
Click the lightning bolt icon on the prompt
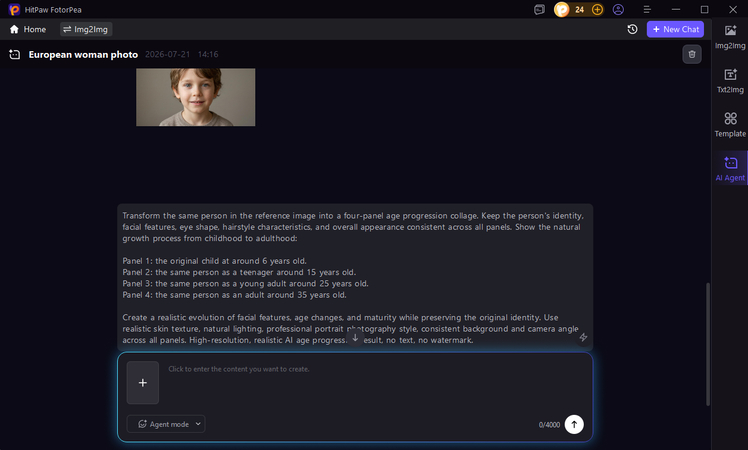pos(583,337)
